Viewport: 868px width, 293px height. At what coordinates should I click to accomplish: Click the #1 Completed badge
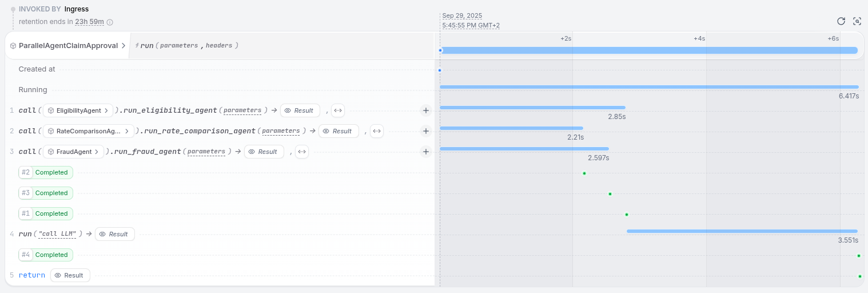(46, 213)
